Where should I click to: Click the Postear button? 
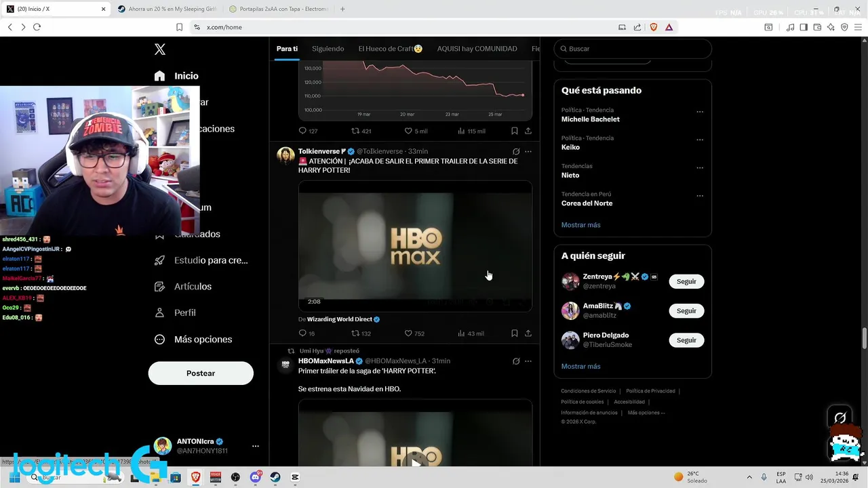201,373
